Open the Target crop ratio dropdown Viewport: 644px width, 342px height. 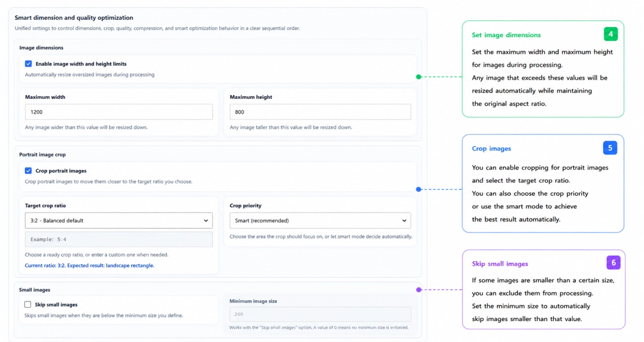point(119,221)
